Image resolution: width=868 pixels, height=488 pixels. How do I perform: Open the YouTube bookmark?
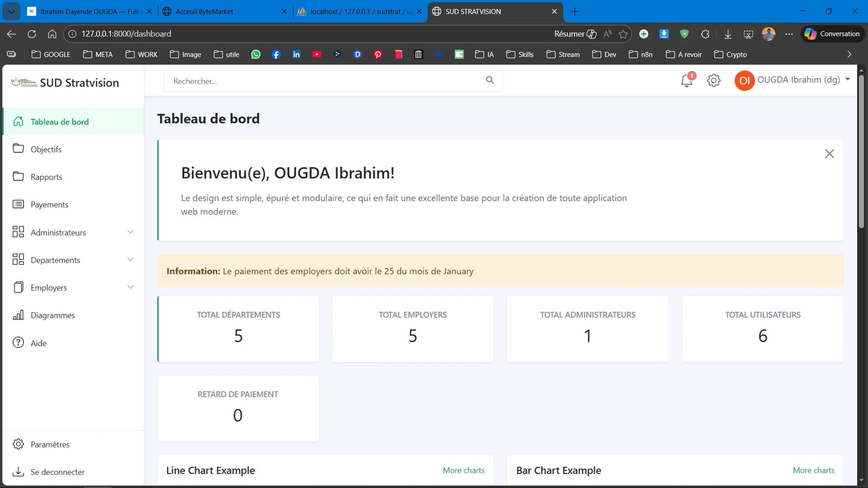click(x=317, y=54)
